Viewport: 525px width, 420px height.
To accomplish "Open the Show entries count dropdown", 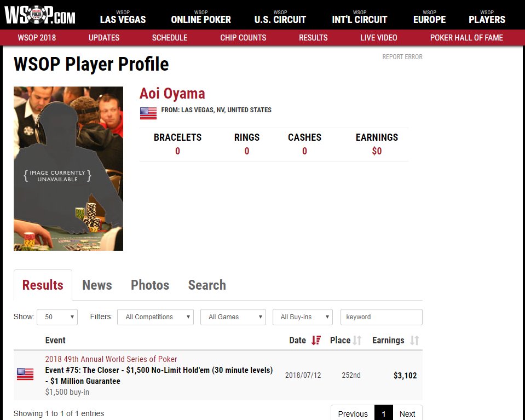I will point(57,317).
